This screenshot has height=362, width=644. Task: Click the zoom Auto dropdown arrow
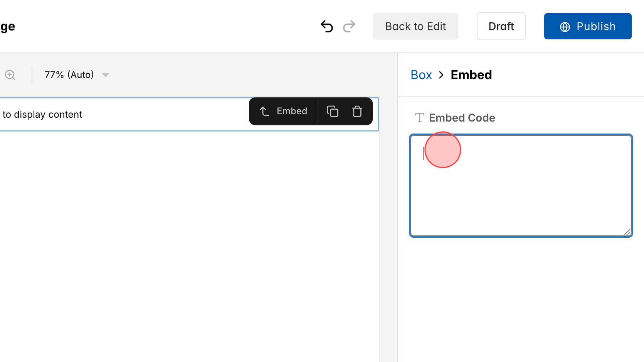105,75
